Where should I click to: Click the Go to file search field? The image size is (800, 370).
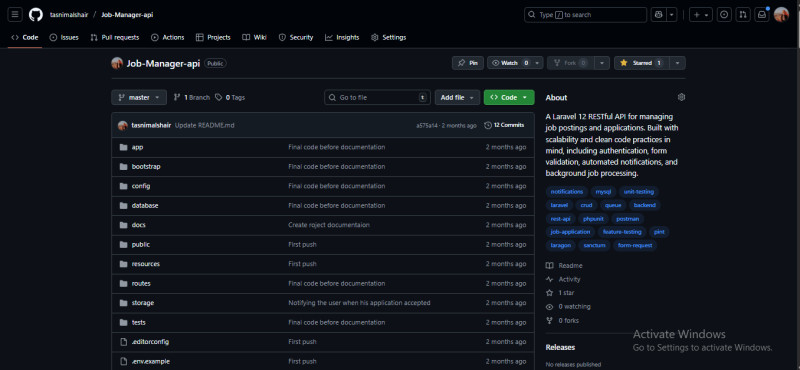coord(377,97)
